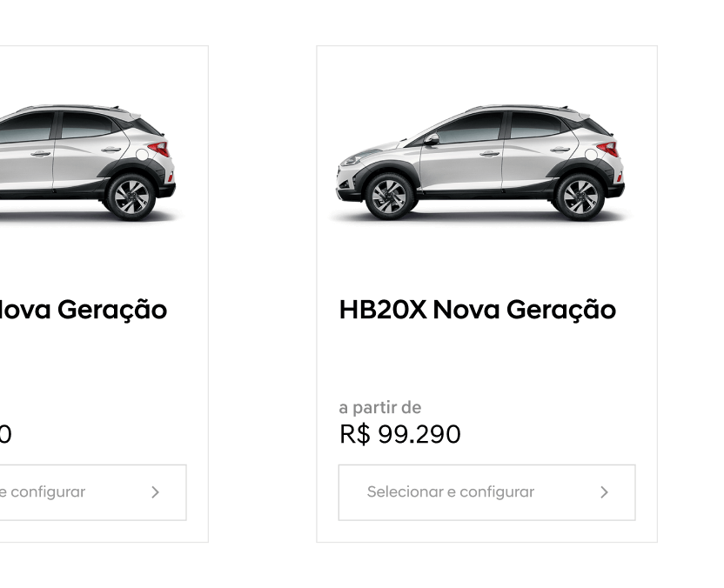The image size is (724, 588).
Task: Click the chevron arrow in HB20X card button
Action: tap(604, 492)
